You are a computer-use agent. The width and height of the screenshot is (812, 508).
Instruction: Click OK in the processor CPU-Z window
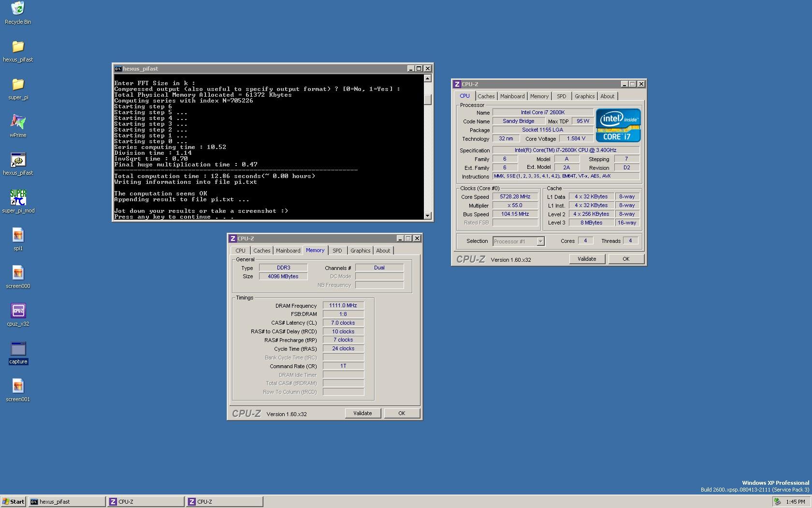626,259
